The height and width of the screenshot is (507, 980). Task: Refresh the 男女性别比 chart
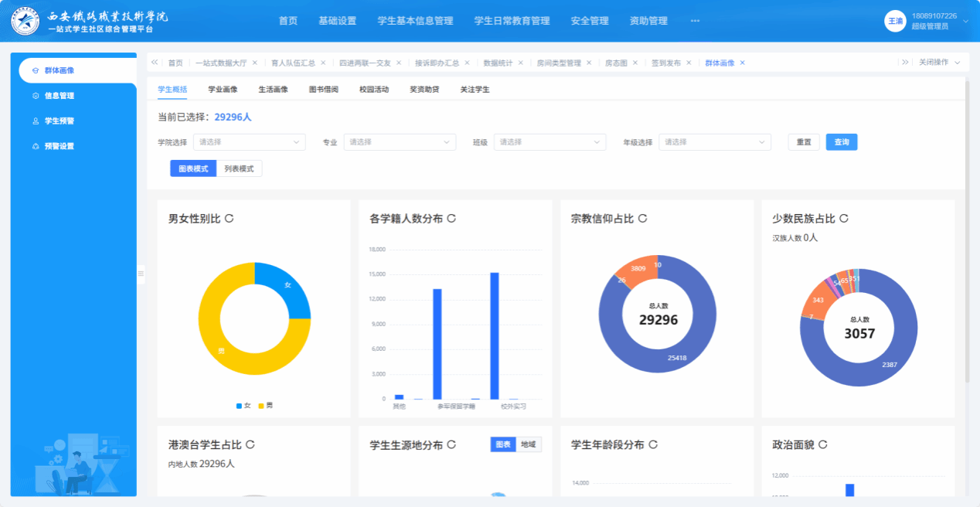230,219
